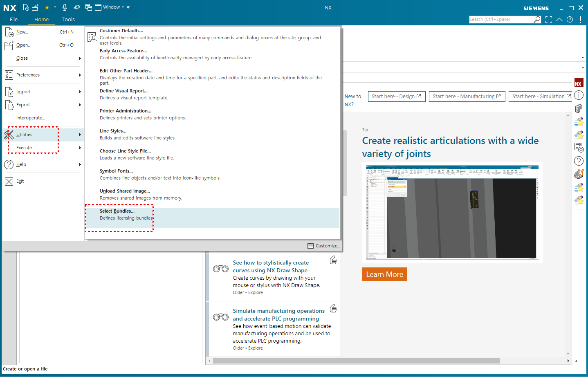Open Symbol Fonts...

(x=213, y=175)
